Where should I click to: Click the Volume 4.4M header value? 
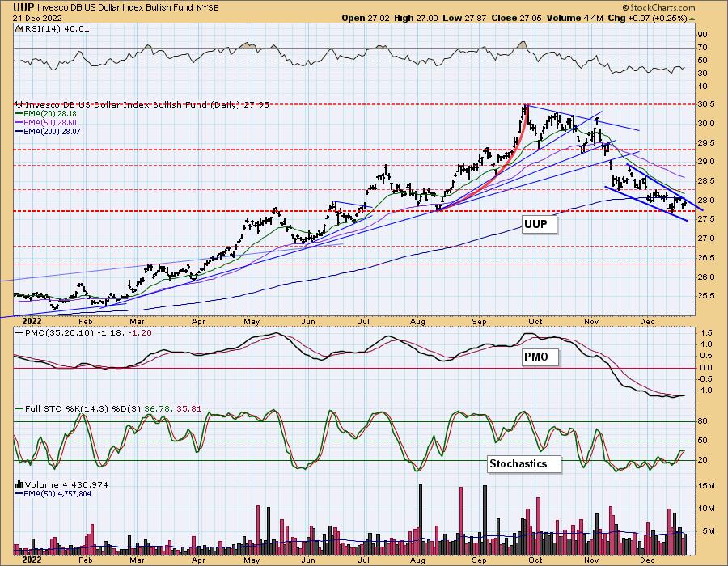pos(574,18)
